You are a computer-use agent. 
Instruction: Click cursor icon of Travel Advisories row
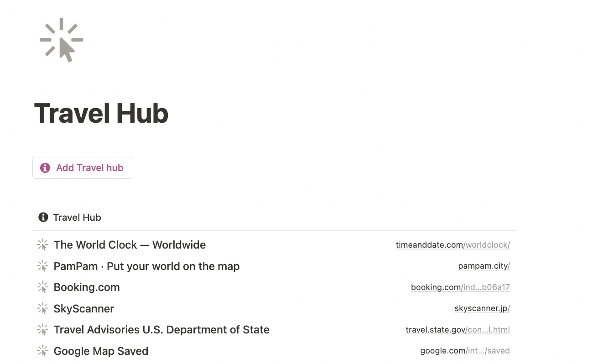click(42, 330)
